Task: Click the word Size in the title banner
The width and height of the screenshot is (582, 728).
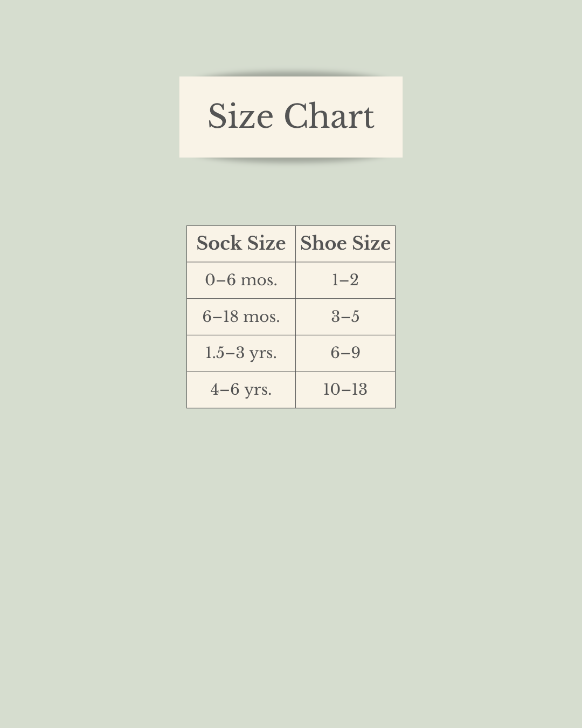Action: [x=240, y=116]
